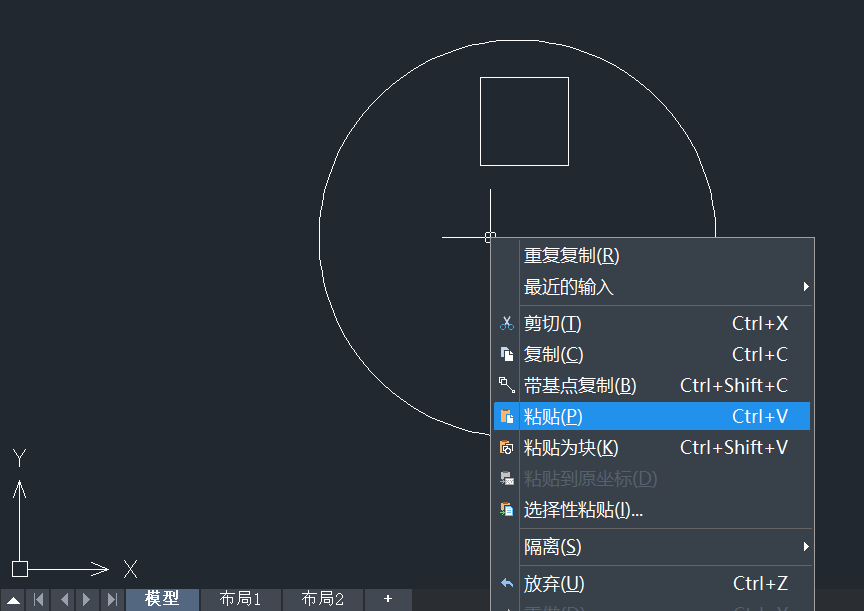Viewport: 864px width, 611px height.
Task: Jump to the last layout tab arrow
Action: tap(112, 599)
